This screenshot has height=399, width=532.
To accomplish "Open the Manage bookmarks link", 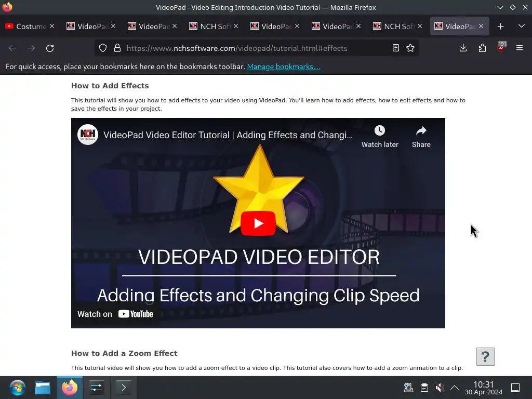I will pyautogui.click(x=284, y=66).
